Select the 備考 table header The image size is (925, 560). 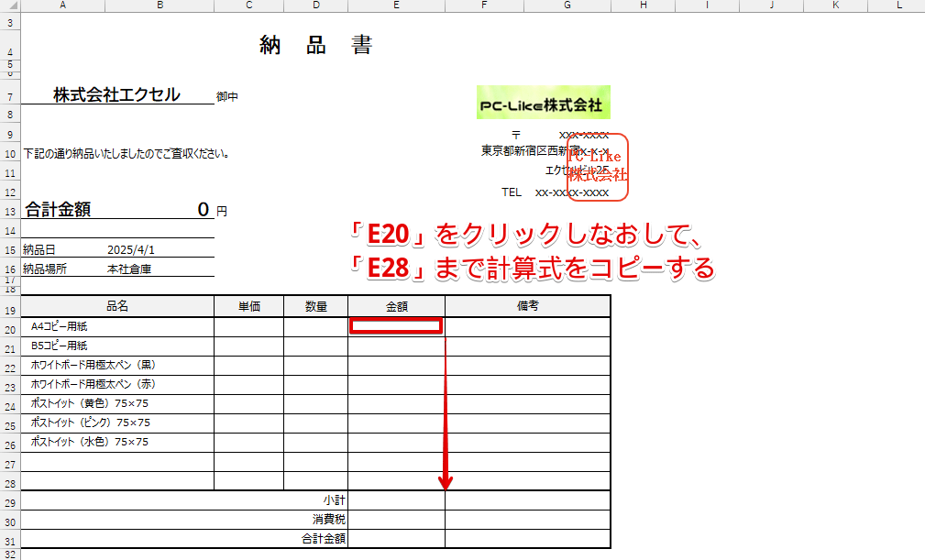pyautogui.click(x=527, y=306)
